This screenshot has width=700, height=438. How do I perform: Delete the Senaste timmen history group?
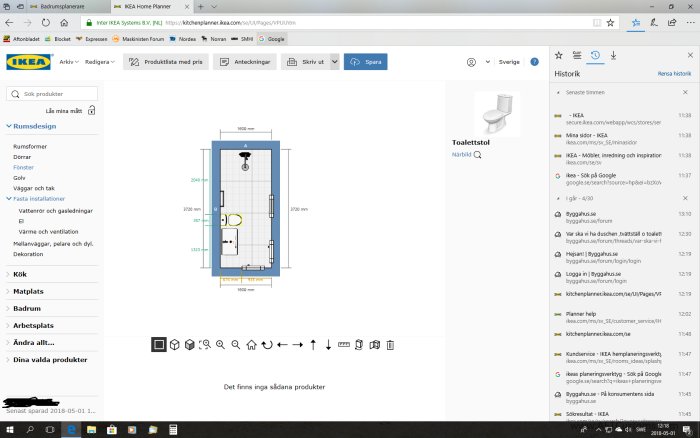685,92
